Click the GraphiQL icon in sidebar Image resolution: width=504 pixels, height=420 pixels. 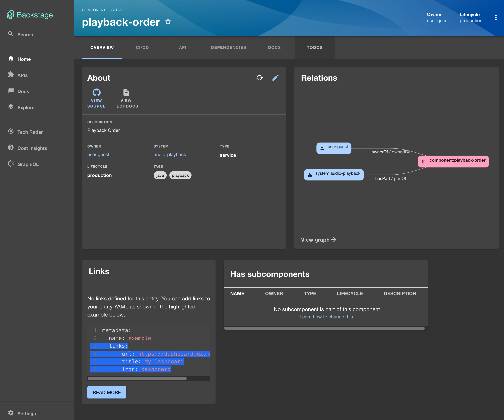pyautogui.click(x=11, y=164)
